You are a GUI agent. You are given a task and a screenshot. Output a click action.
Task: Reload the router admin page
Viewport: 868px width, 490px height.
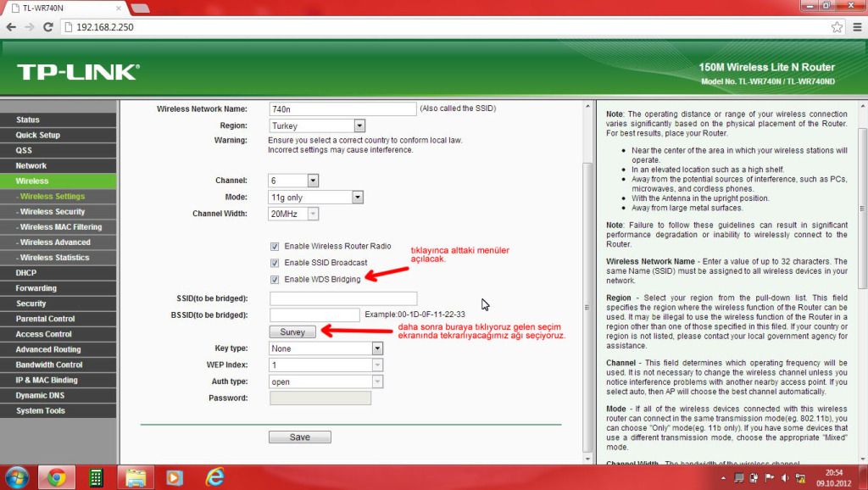click(48, 27)
